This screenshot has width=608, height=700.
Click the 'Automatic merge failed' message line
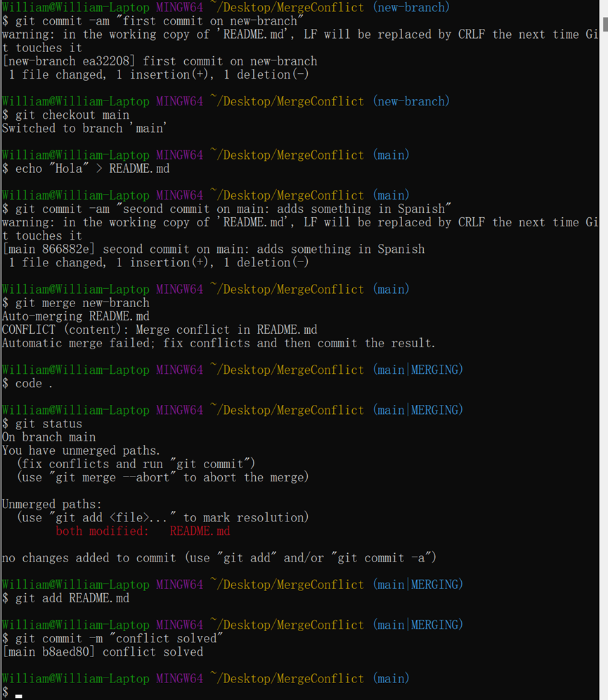[x=219, y=343]
